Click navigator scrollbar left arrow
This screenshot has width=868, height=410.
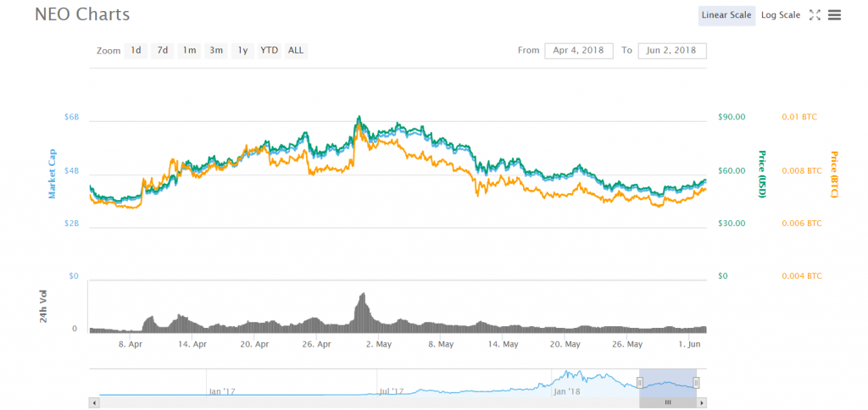tap(93, 402)
